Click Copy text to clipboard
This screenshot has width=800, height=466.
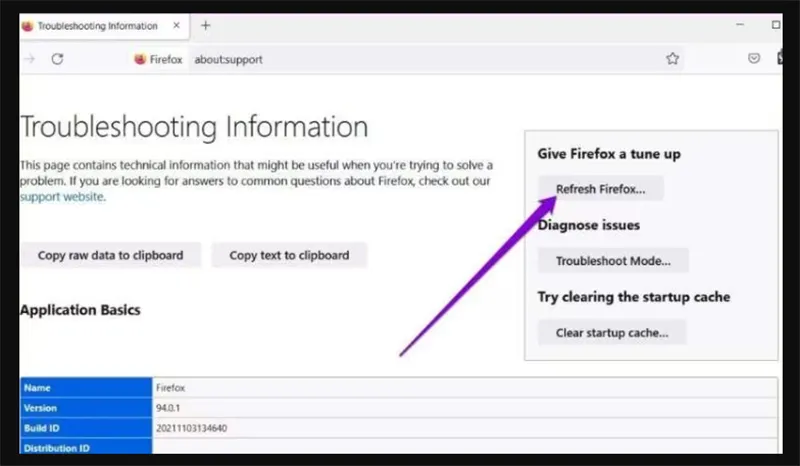point(289,255)
